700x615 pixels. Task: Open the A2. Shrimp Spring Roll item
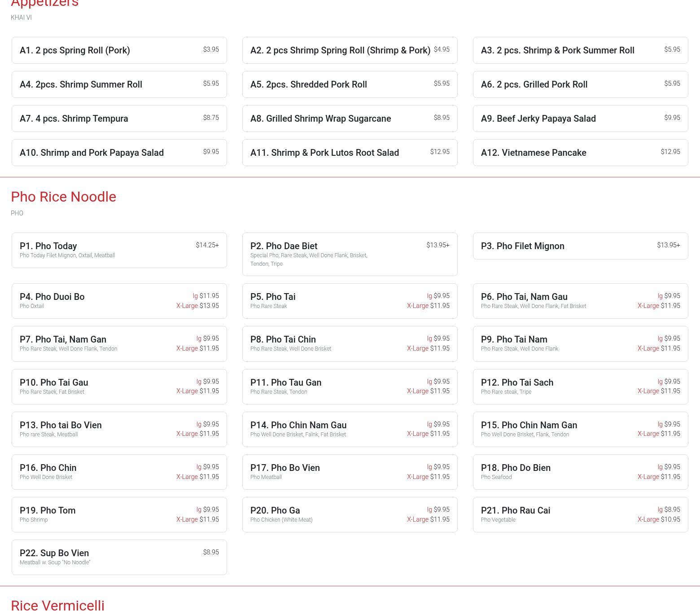[350, 50]
